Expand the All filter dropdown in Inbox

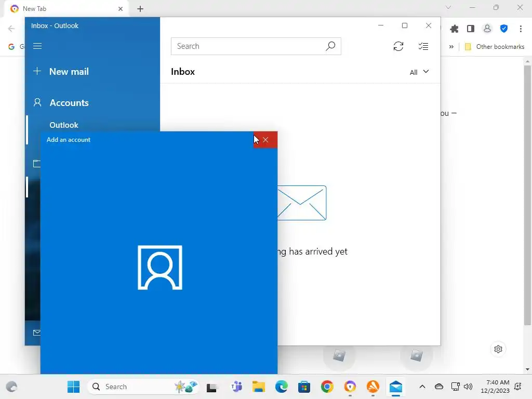[419, 72]
